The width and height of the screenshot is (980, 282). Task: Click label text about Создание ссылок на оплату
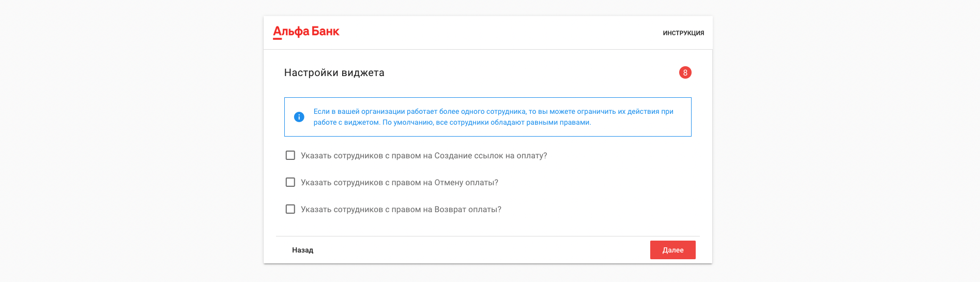424,156
